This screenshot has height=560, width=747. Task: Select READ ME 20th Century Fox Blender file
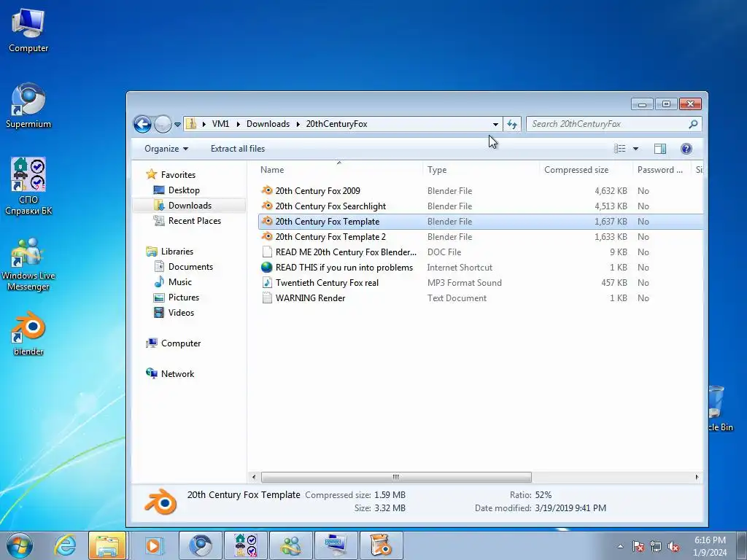346,252
